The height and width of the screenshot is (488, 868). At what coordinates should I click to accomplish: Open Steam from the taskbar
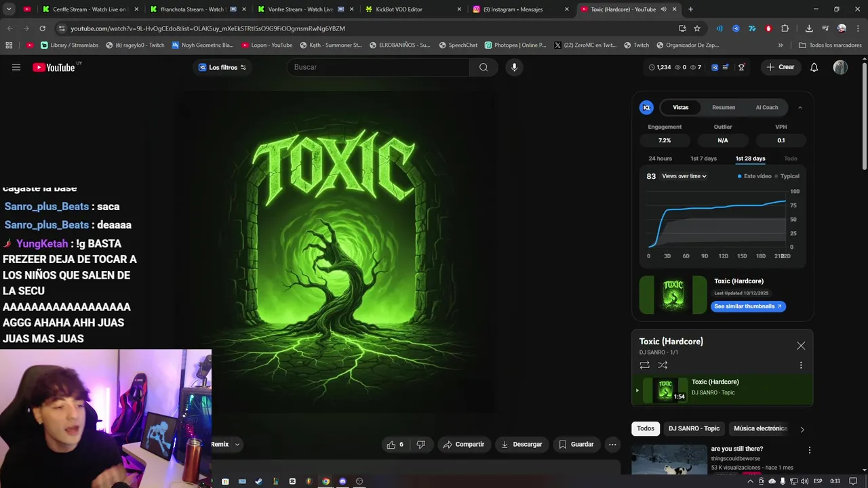(x=258, y=481)
